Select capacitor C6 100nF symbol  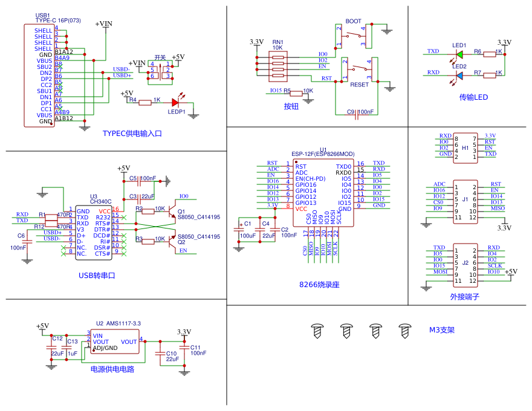point(27,241)
